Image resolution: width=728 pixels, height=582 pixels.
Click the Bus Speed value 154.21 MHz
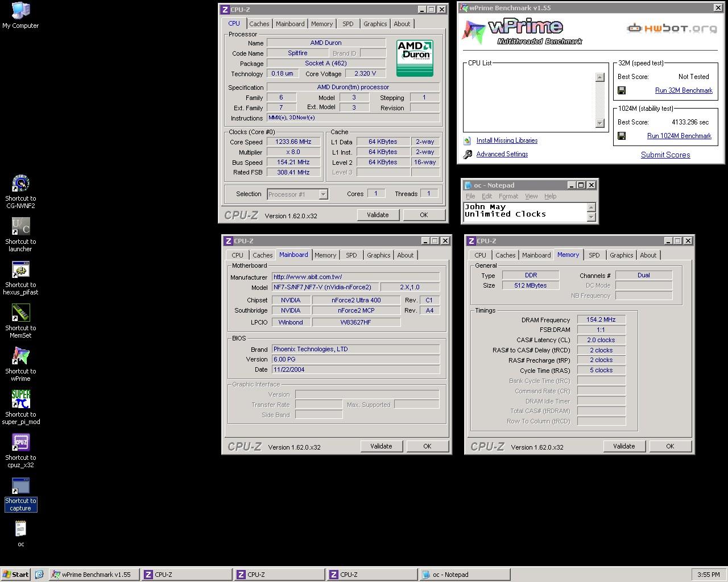[x=293, y=163]
